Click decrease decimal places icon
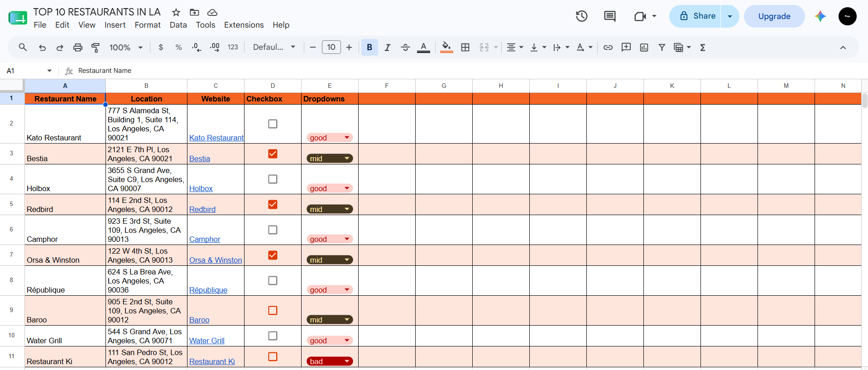This screenshot has width=868, height=370. 197,47
